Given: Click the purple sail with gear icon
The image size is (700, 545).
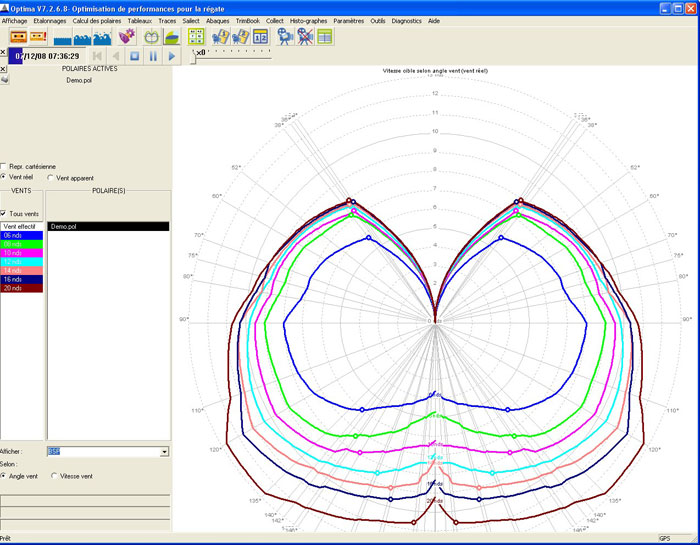Looking at the screenshot, I should point(127,36).
